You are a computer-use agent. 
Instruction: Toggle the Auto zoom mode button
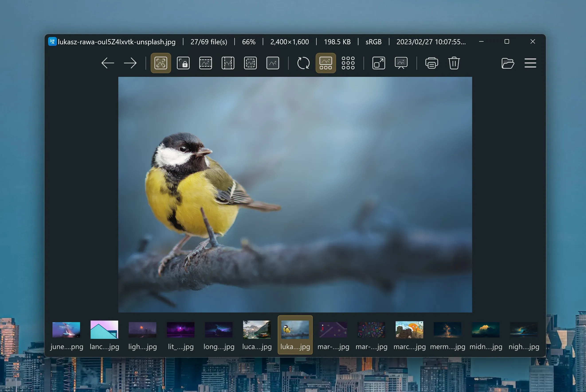tap(161, 63)
